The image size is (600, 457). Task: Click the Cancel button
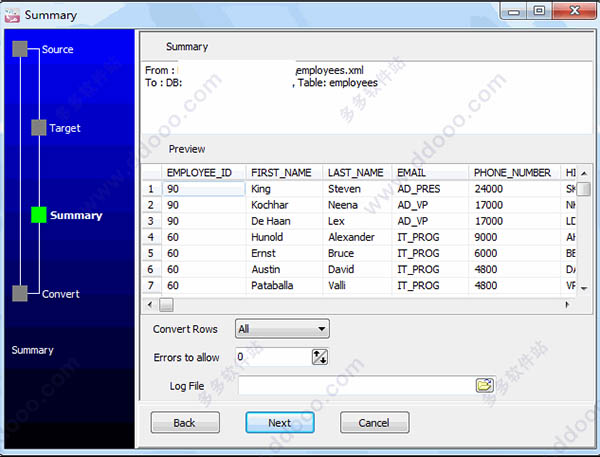(x=374, y=423)
